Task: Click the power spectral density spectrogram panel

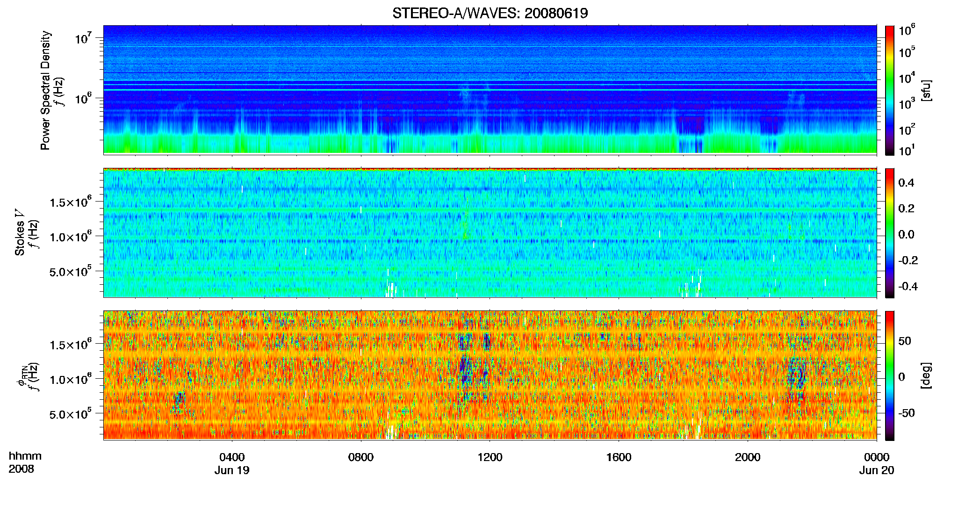Action: pyautogui.click(x=490, y=90)
